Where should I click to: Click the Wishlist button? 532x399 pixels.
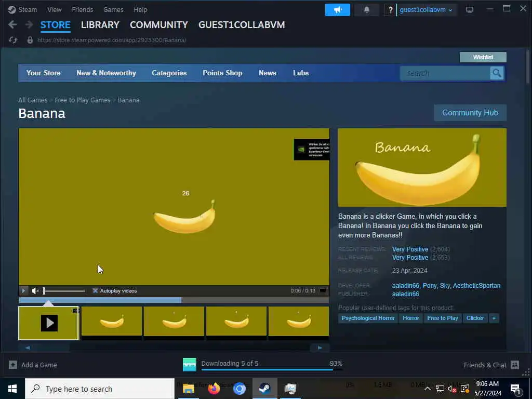click(483, 57)
